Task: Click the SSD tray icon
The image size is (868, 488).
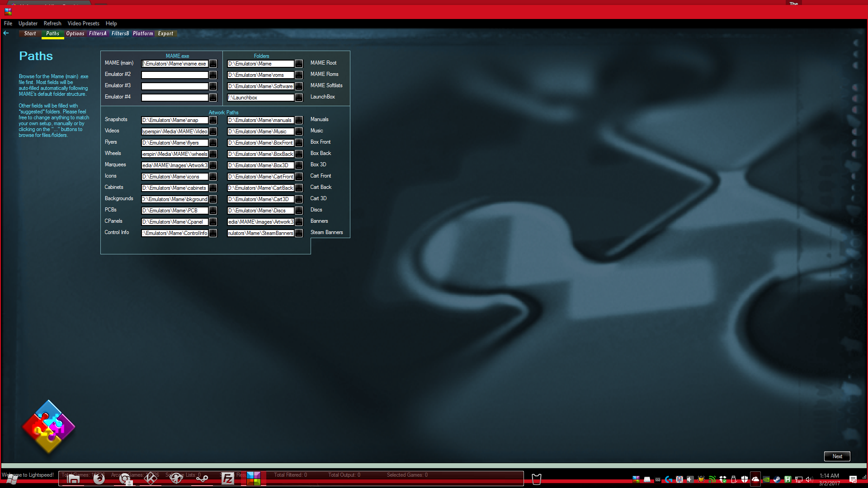Action: pos(658,479)
